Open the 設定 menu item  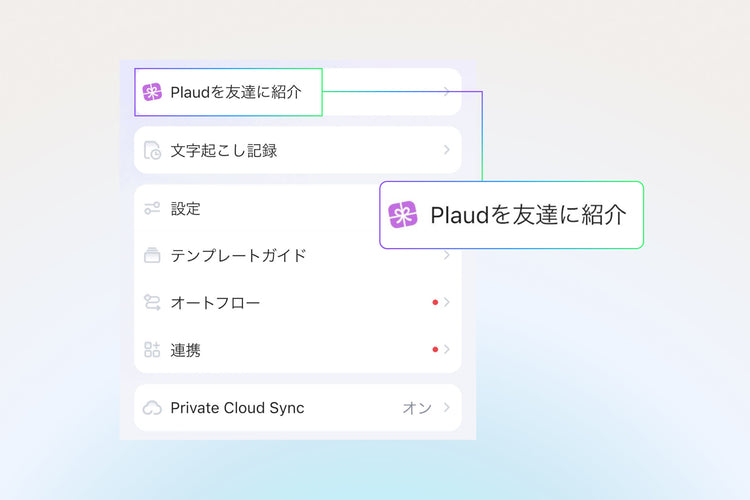pos(186,208)
